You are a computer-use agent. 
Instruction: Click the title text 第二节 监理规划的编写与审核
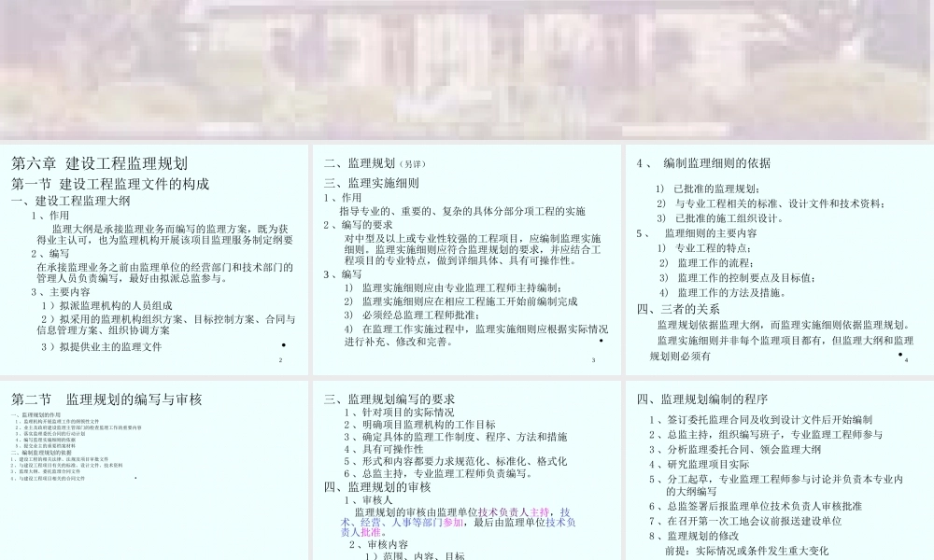click(106, 399)
